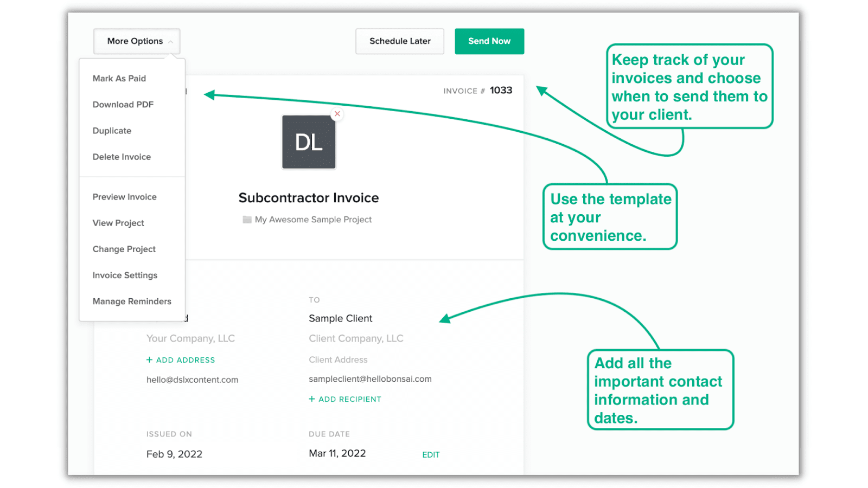Choose Change Project option
The width and height of the screenshot is (868, 488).
coord(124,249)
